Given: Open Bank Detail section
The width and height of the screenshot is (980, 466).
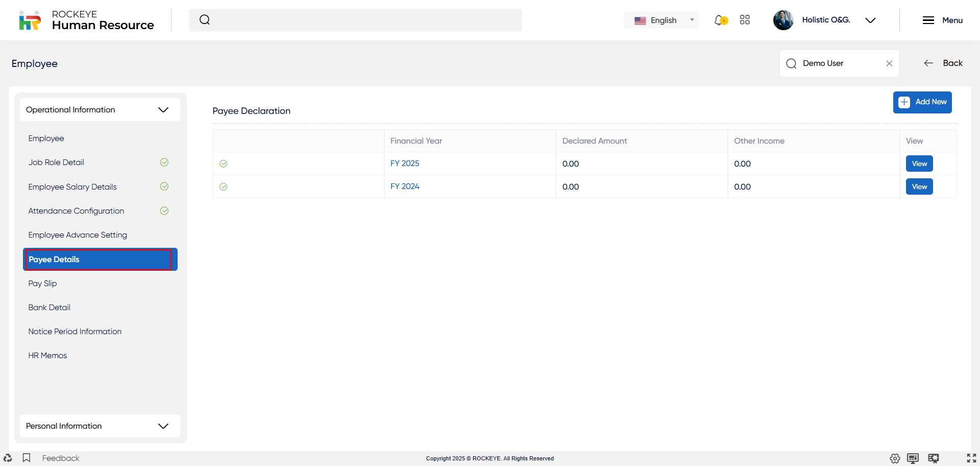Looking at the screenshot, I should tap(49, 308).
